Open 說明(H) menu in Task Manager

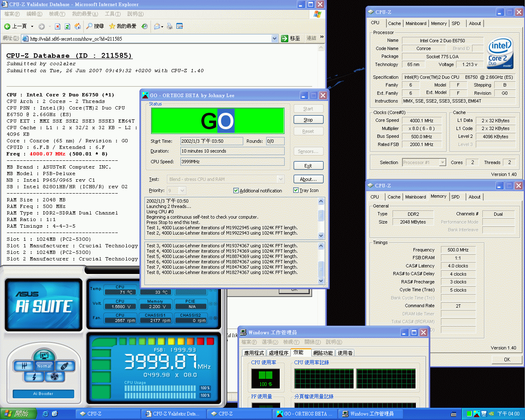[334, 342]
